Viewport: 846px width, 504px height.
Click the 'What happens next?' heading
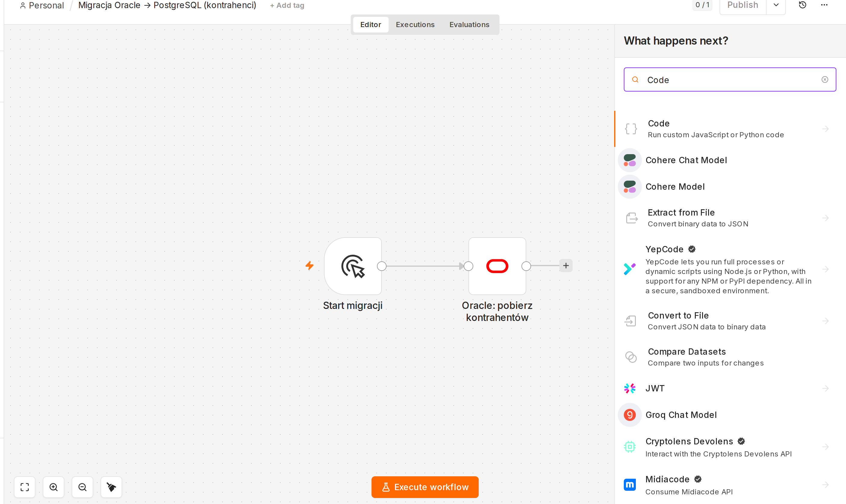click(676, 41)
